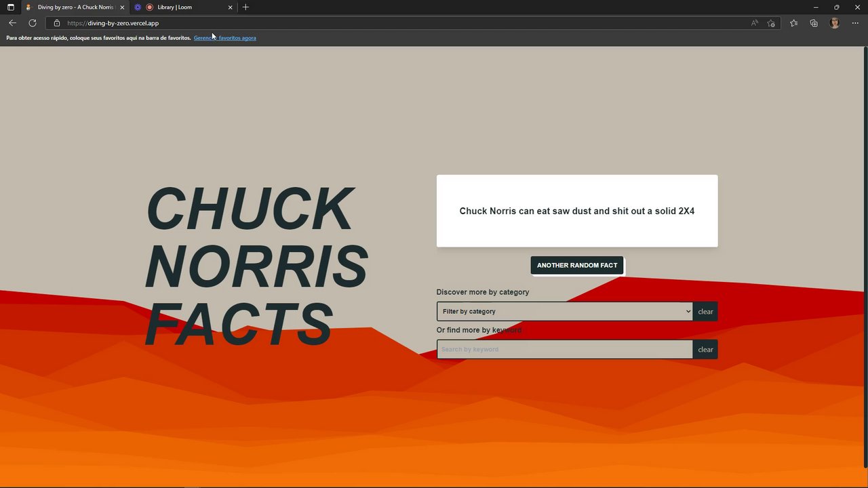Open the browser settings ellipsis menu
The width and height of the screenshot is (868, 488).
pos(855,23)
